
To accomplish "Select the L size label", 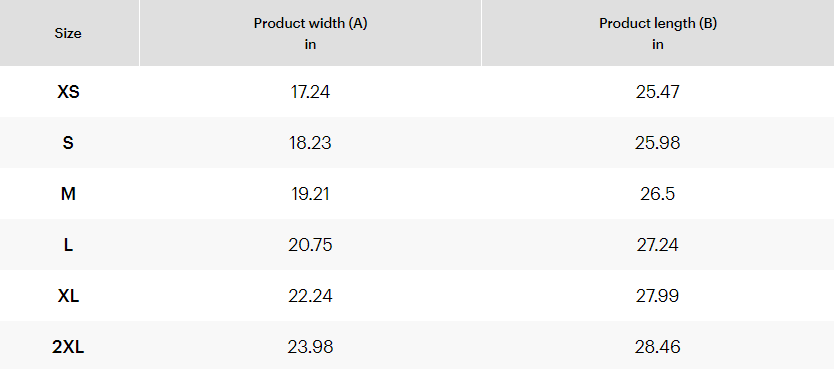I will pyautogui.click(x=68, y=245).
